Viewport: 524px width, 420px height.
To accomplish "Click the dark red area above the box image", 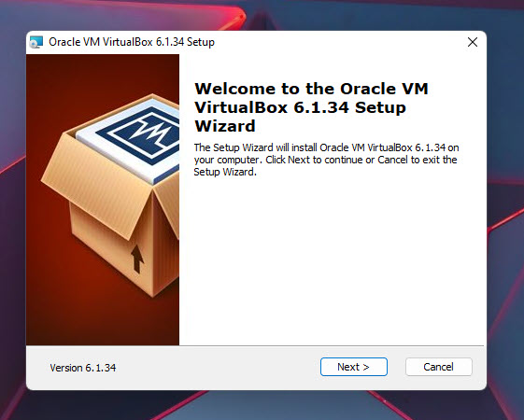I will (100, 74).
